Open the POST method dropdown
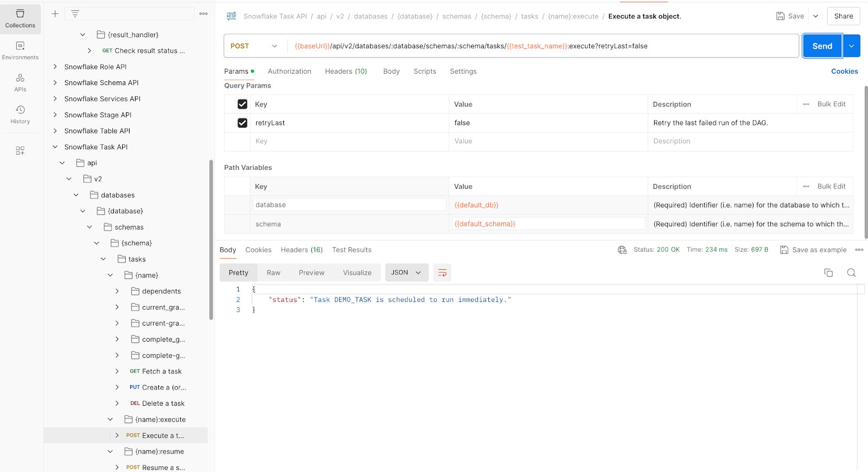The width and height of the screenshot is (868, 472). [253, 46]
